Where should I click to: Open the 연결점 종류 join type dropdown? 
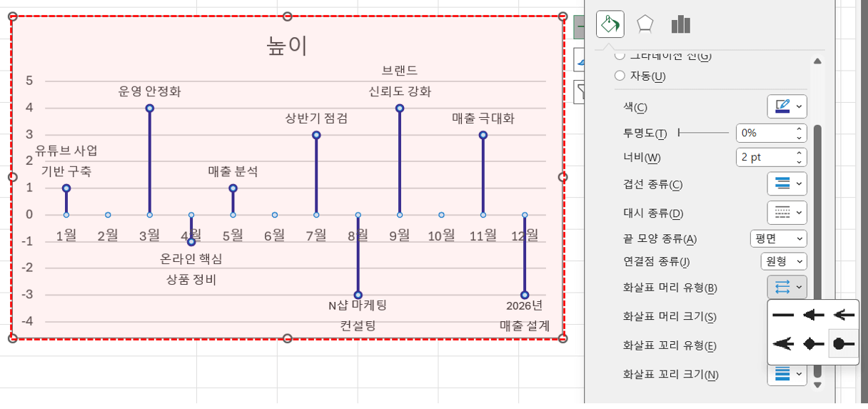point(783,262)
